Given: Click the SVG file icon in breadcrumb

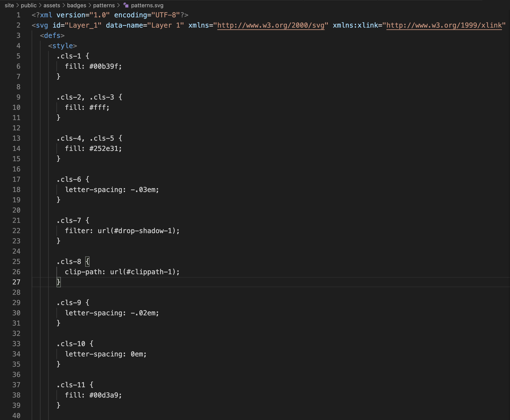Looking at the screenshot, I should coord(126,5).
